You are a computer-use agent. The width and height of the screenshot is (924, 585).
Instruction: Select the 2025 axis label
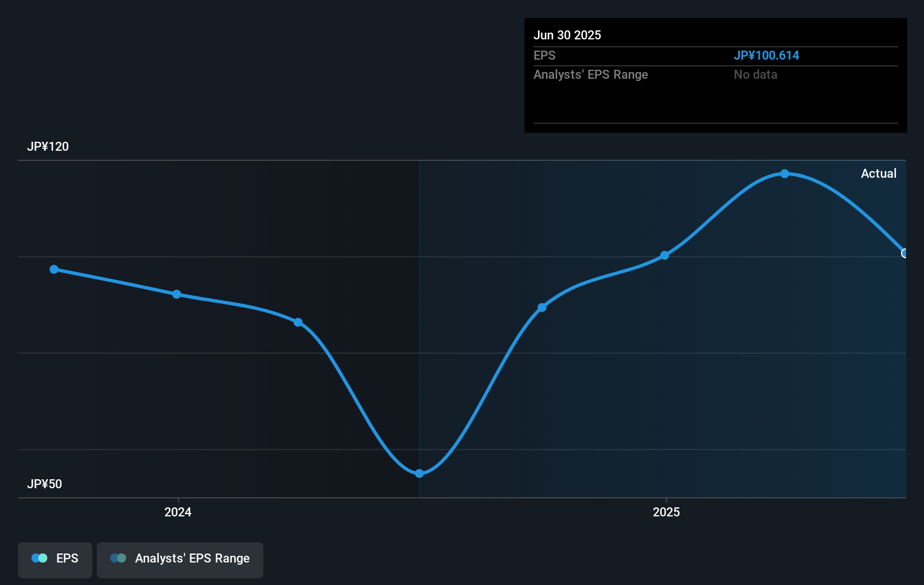(x=666, y=512)
